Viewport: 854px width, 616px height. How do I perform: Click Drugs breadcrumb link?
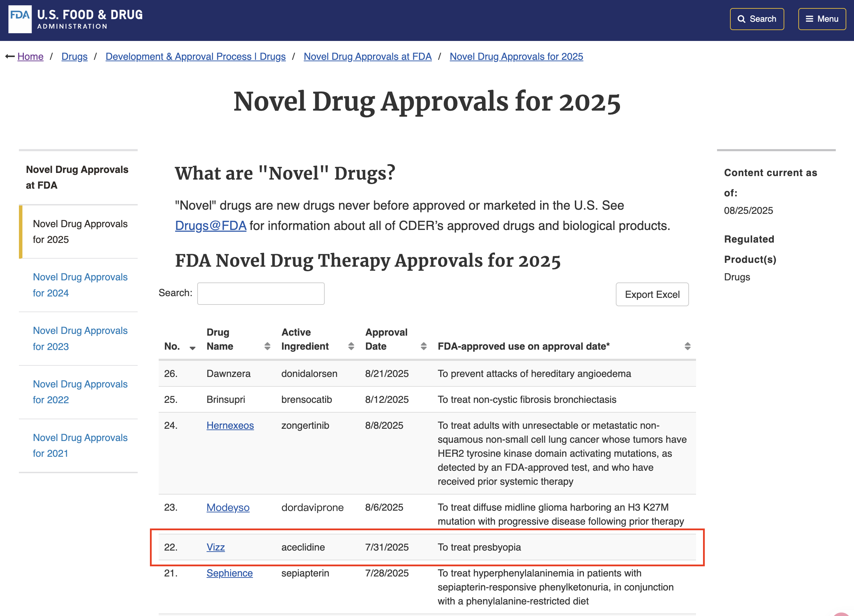point(74,56)
